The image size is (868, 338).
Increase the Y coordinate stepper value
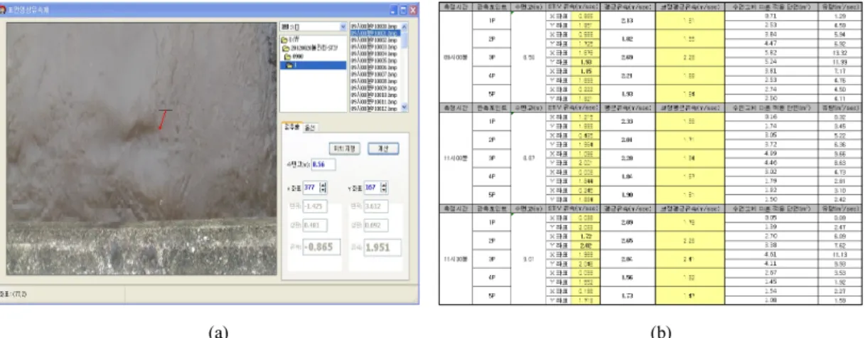tap(385, 184)
